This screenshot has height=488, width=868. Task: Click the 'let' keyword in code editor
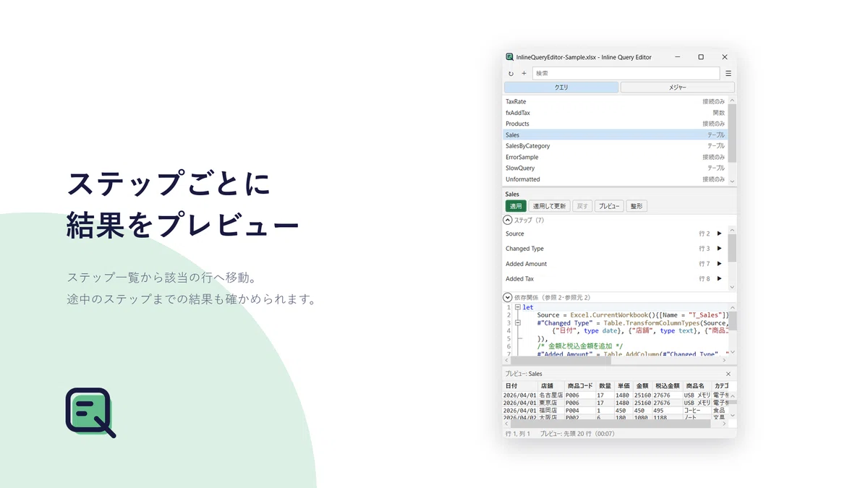528,307
